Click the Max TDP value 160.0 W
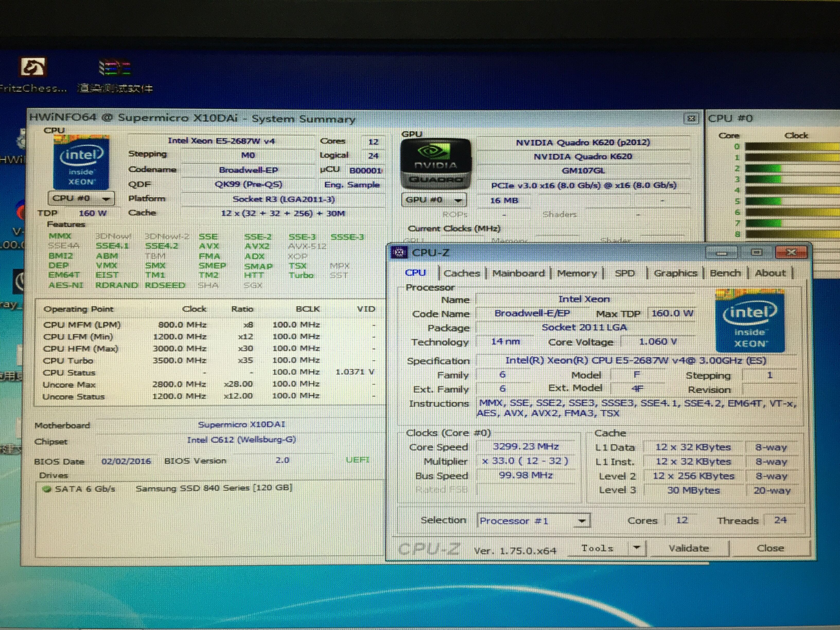 (x=672, y=313)
